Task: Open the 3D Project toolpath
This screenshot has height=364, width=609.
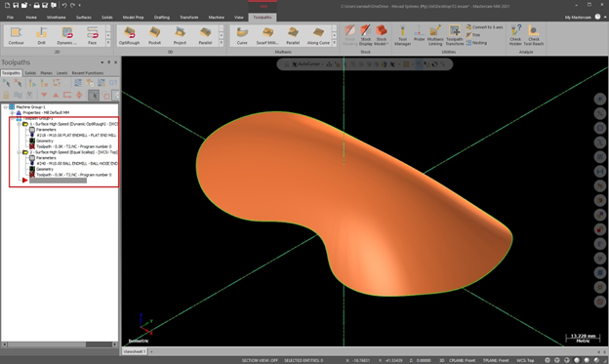Action: (180, 36)
